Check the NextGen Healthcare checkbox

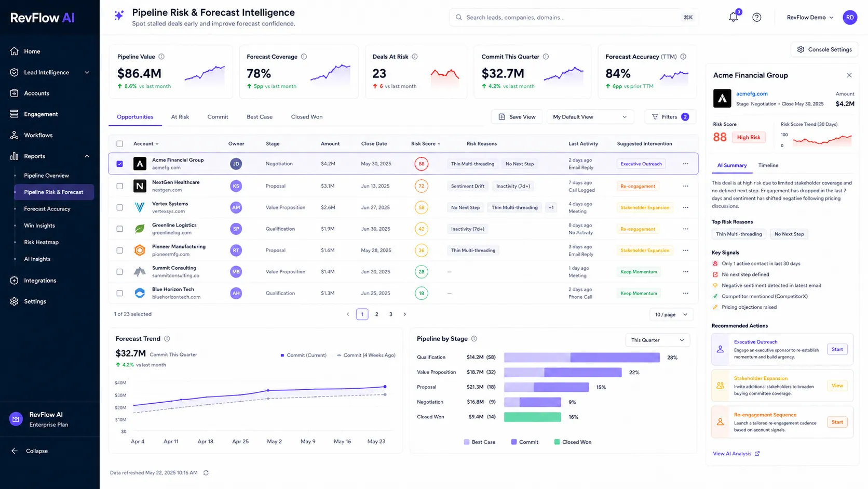(x=120, y=186)
